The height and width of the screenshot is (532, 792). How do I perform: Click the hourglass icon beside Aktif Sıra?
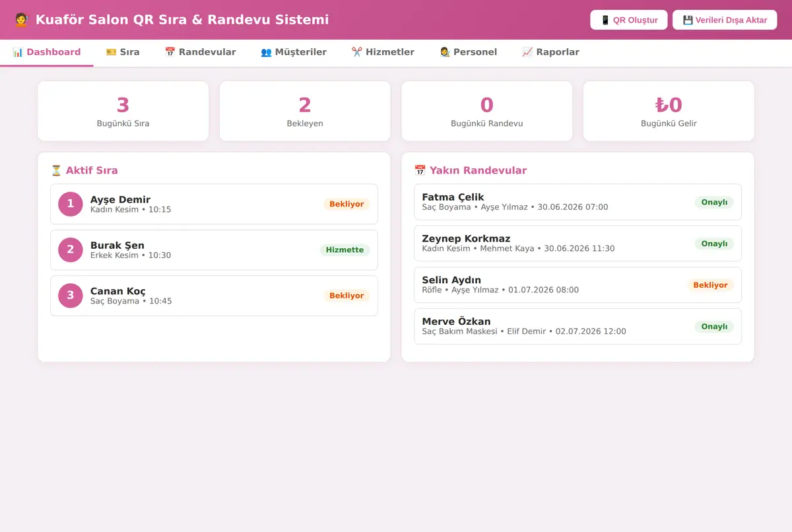click(56, 170)
